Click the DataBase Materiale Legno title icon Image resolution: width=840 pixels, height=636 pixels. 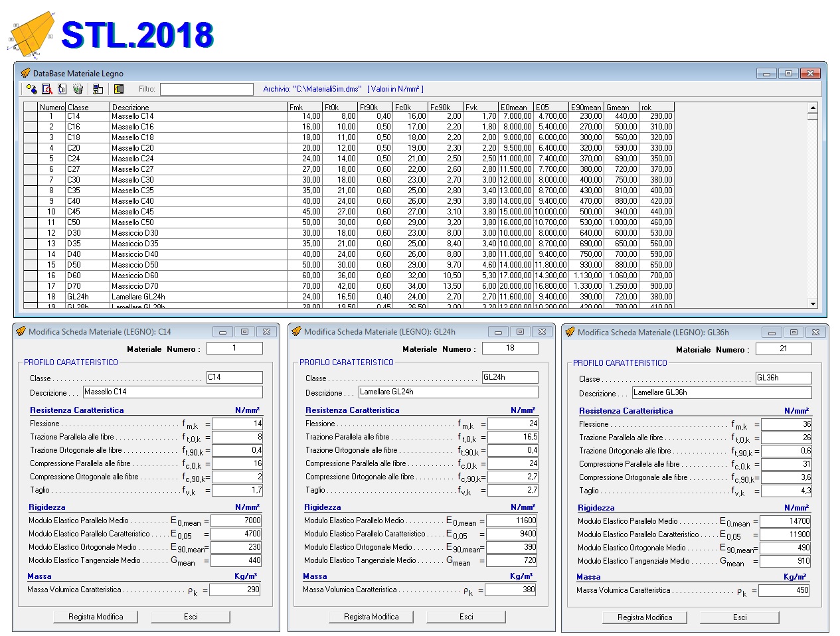point(25,73)
